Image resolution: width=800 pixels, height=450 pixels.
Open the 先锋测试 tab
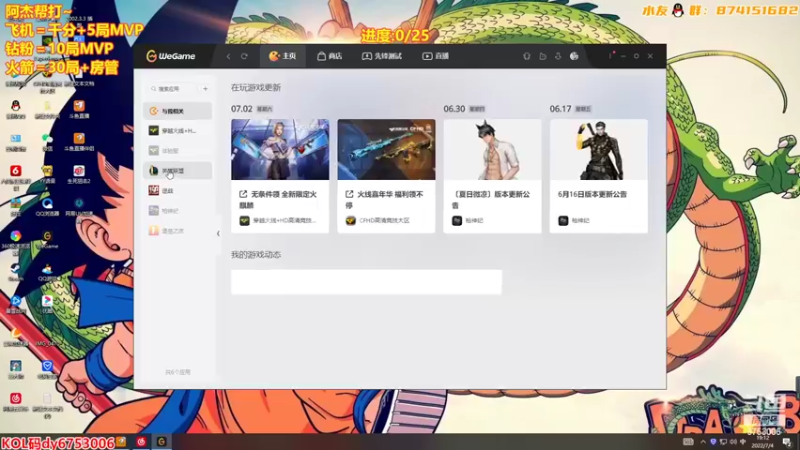click(x=382, y=56)
